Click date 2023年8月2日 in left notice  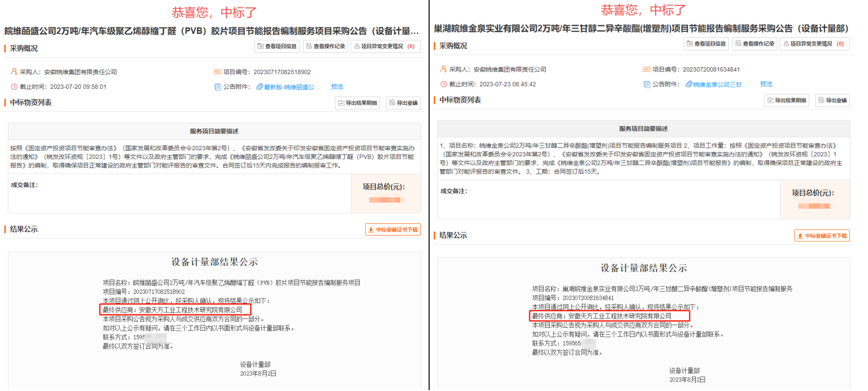click(258, 374)
